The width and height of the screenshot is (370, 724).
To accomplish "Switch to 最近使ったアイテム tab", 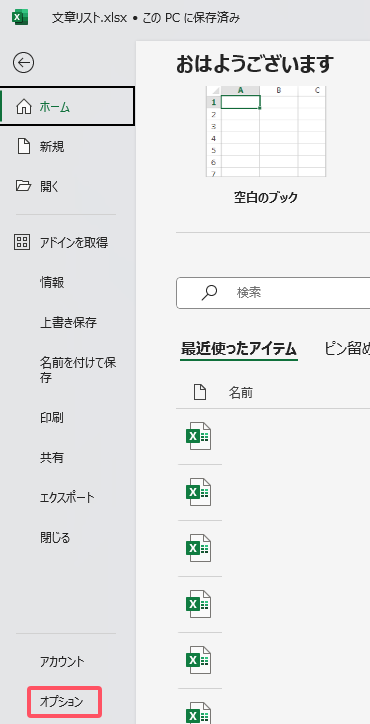I will [239, 349].
